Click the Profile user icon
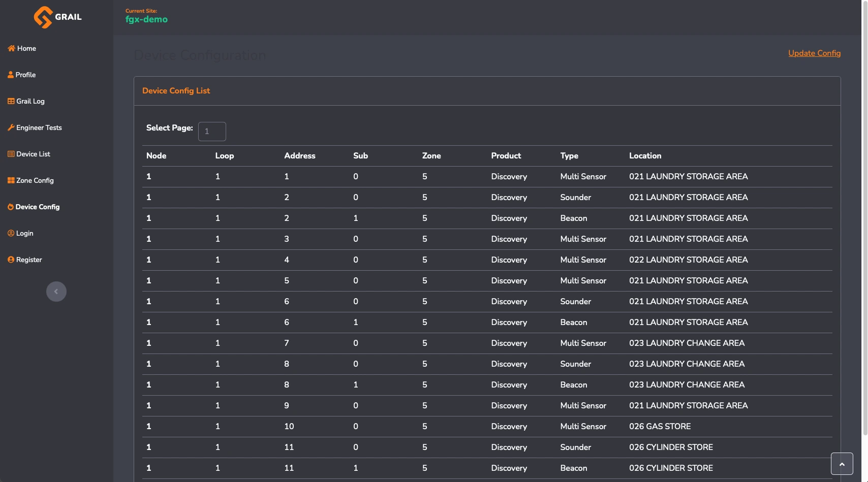The width and height of the screenshot is (868, 482). tap(11, 75)
